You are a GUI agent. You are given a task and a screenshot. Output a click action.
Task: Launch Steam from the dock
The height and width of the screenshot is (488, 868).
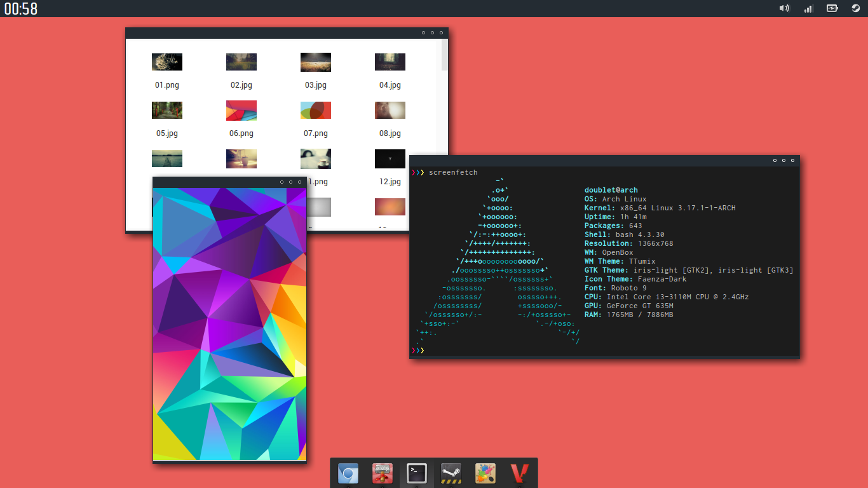point(451,473)
